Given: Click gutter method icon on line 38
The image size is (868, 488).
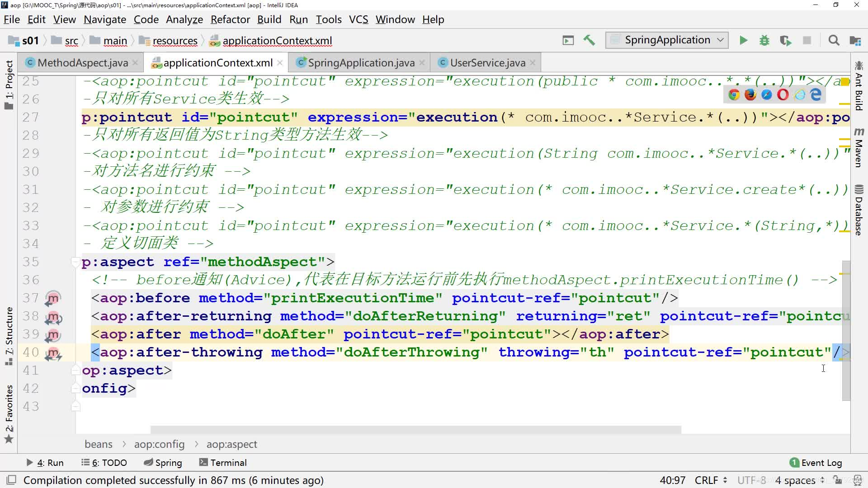Looking at the screenshot, I should [53, 317].
